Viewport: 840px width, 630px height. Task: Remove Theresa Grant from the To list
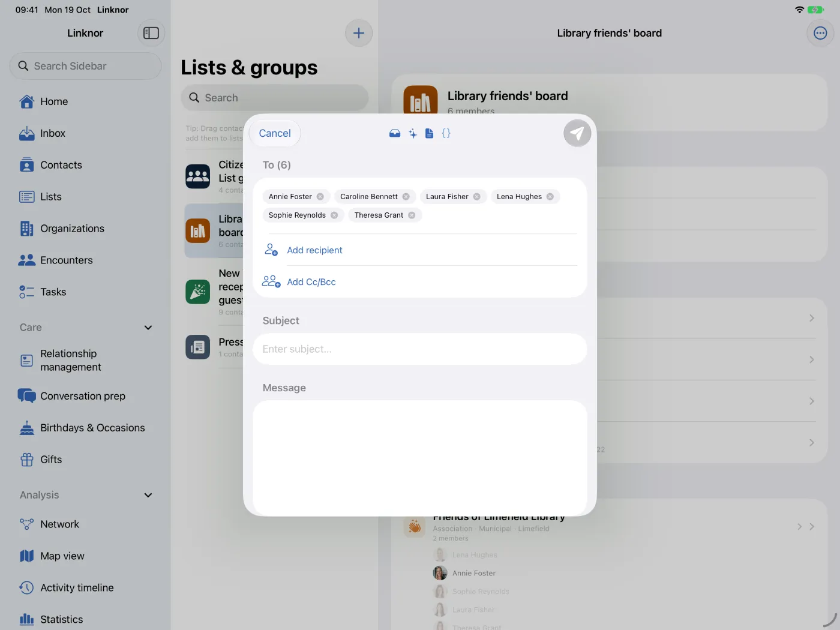[x=412, y=215]
